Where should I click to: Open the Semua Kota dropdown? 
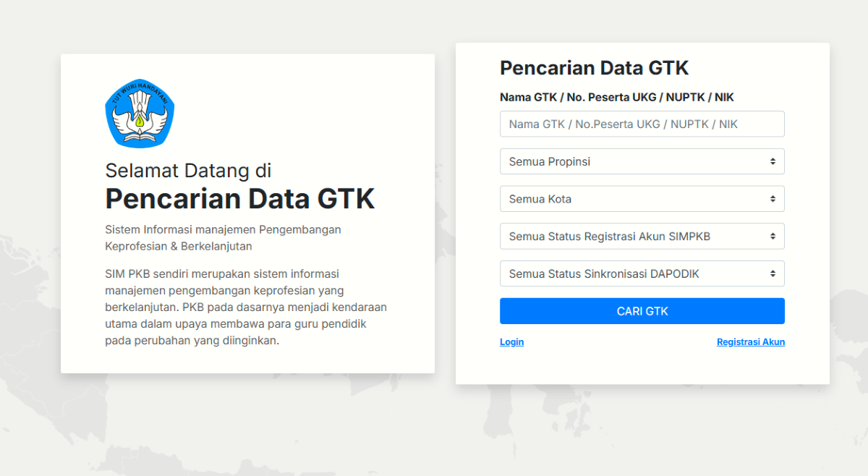click(642, 198)
